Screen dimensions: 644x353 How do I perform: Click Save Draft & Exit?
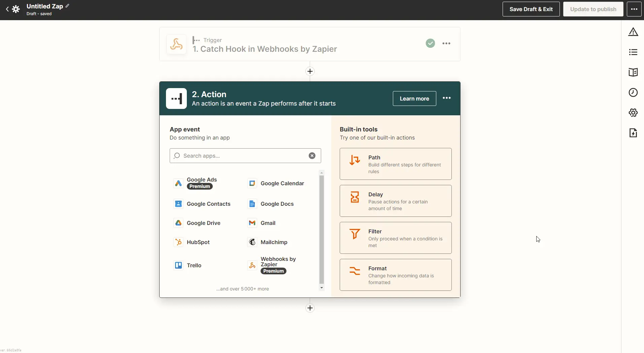531,9
